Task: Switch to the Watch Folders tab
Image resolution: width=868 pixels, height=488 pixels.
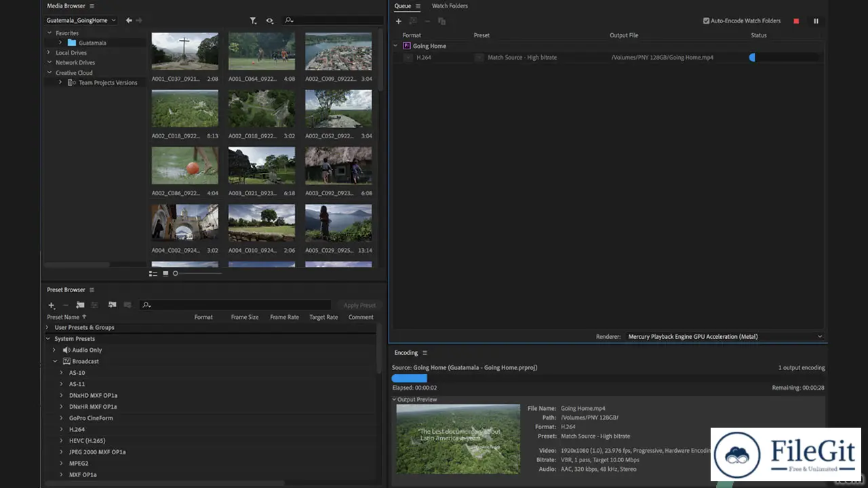Action: click(x=450, y=6)
